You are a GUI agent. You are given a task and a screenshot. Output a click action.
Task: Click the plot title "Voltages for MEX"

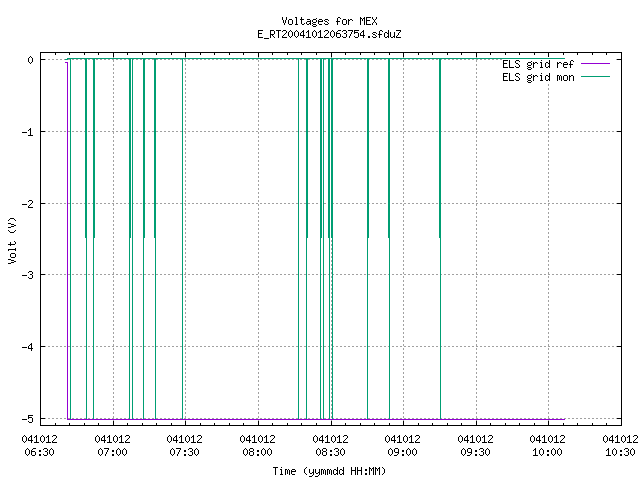329,21
